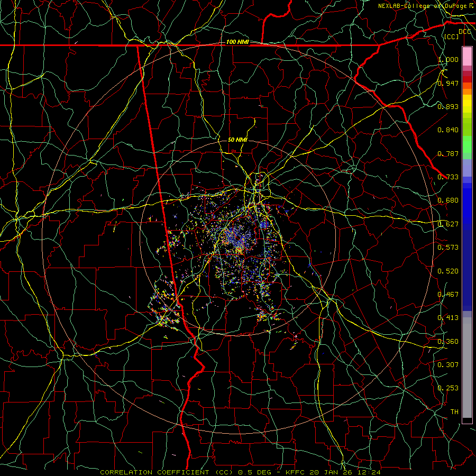The image size is (476, 476).
Task: Click the bright green color scale band
Action: [x=467, y=144]
